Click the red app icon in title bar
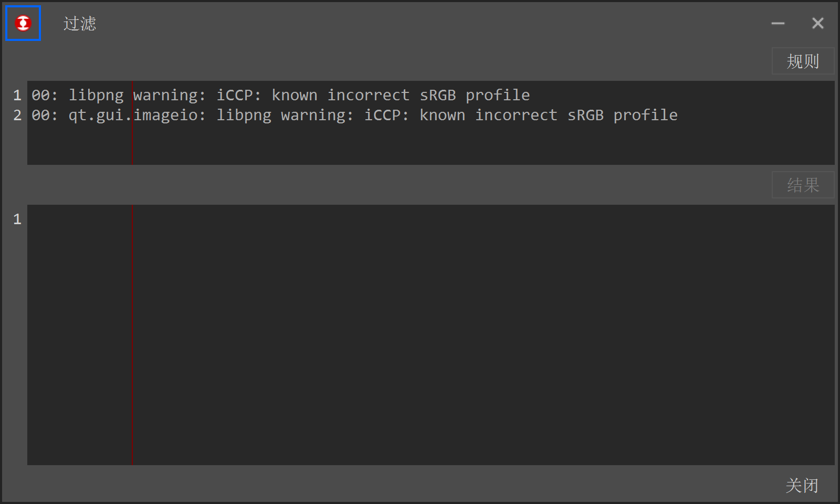840x504 pixels. point(23,23)
